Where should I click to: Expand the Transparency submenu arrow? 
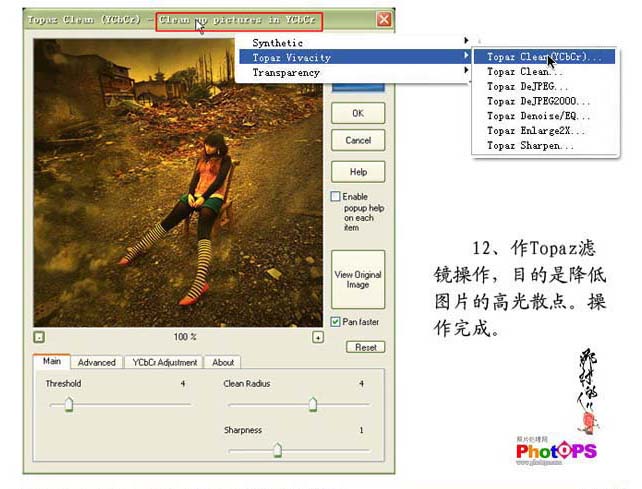pyautogui.click(x=466, y=70)
